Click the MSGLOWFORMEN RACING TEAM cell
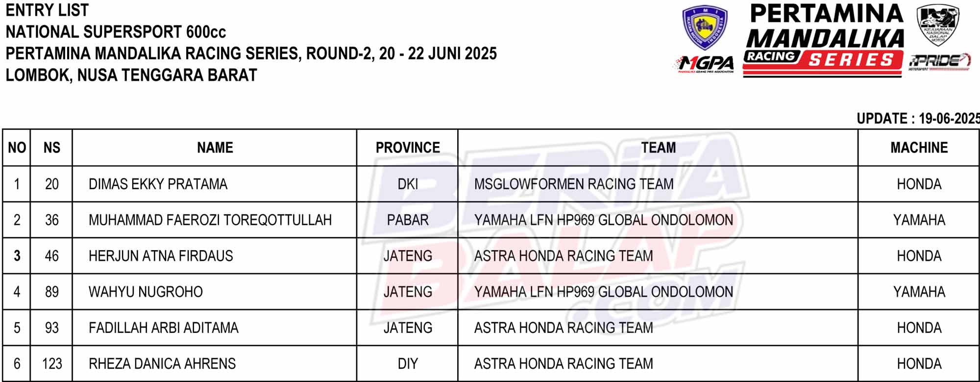The height and width of the screenshot is (382, 980). tap(658, 184)
